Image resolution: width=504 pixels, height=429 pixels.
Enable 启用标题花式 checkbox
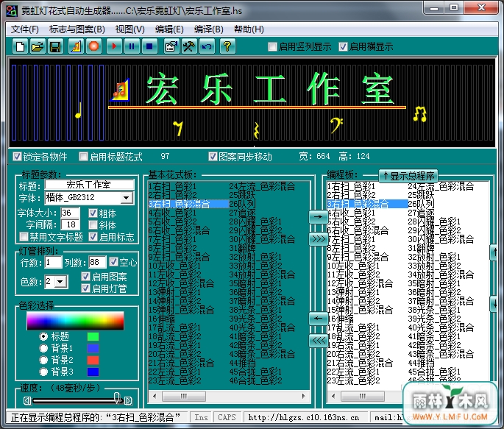point(83,157)
